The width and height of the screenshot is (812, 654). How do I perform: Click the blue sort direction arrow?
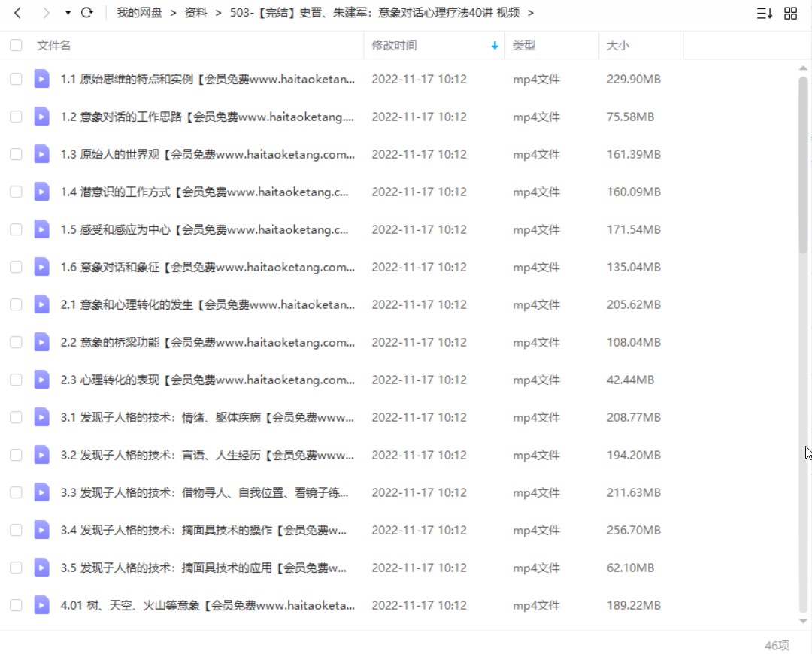coord(495,46)
